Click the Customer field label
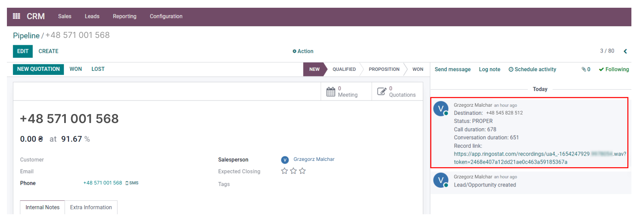644x224 pixels. tap(32, 160)
